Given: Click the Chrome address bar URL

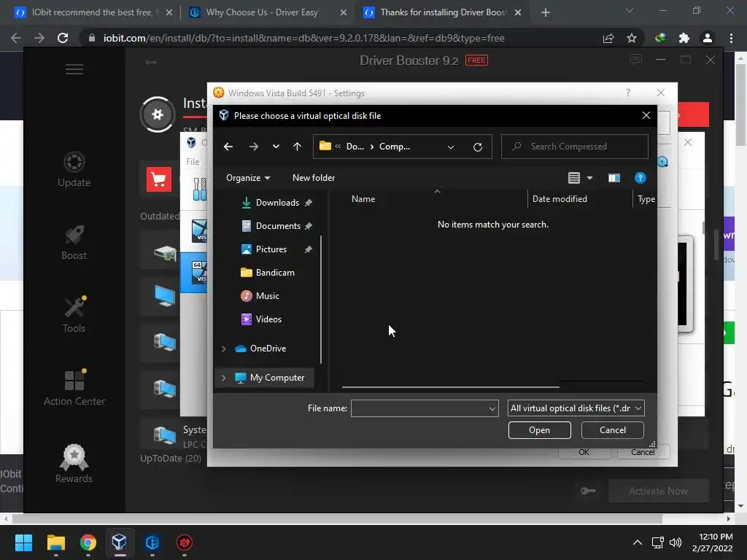Looking at the screenshot, I should click(x=304, y=38).
